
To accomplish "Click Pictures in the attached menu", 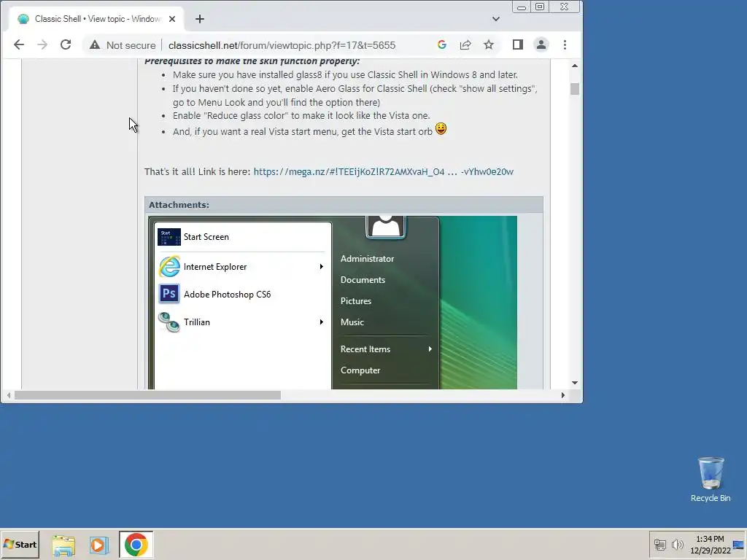I will pos(356,301).
